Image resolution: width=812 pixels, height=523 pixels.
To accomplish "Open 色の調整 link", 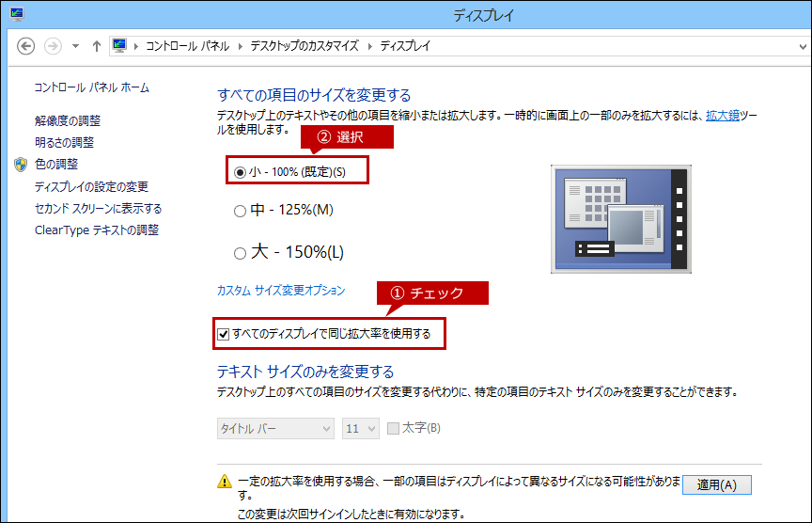I will click(x=56, y=165).
